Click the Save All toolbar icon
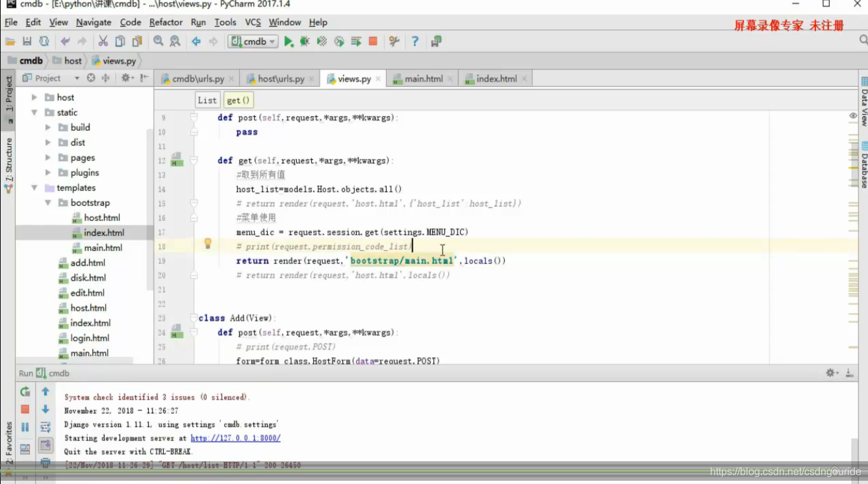The width and height of the screenshot is (868, 484). 27,42
